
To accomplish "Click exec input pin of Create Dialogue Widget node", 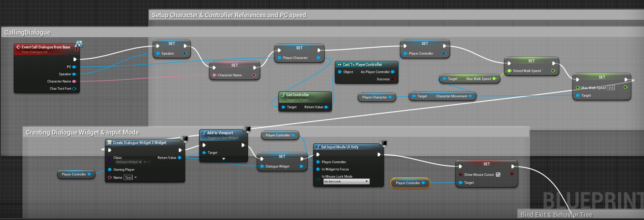I will (x=110, y=150).
